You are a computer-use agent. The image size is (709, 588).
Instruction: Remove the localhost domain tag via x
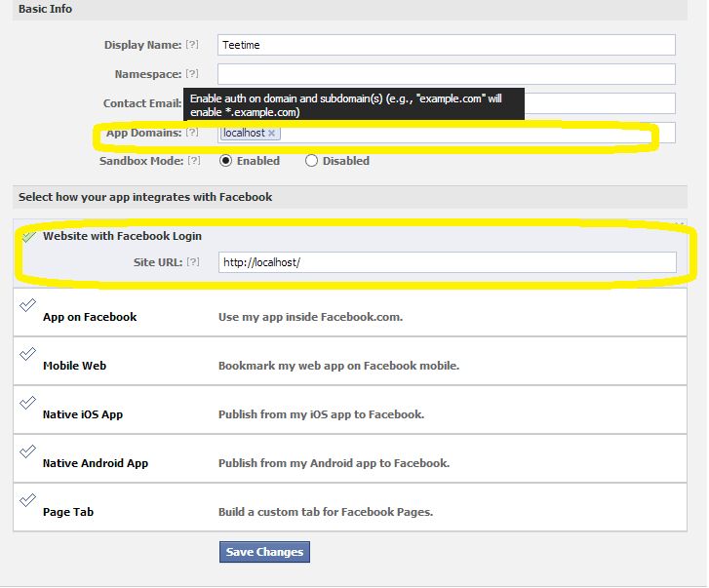click(271, 133)
